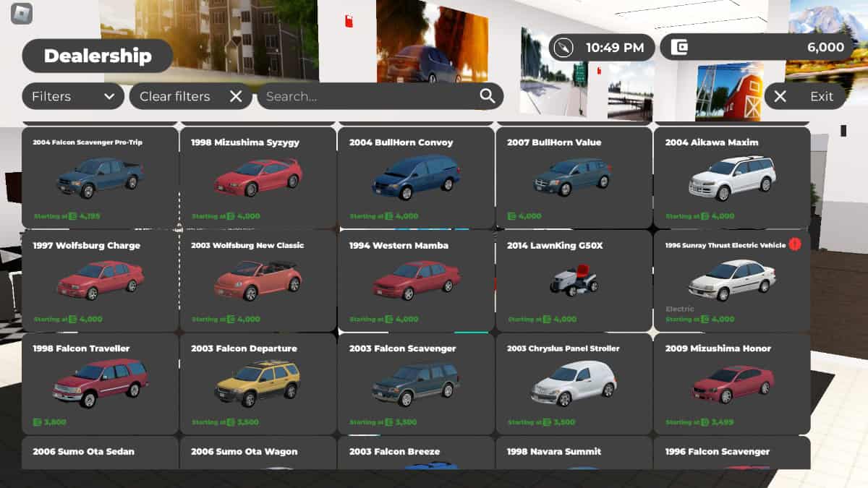View the 2003 Falcon Departure wagon
This screenshot has height=488, width=868.
click(x=258, y=385)
